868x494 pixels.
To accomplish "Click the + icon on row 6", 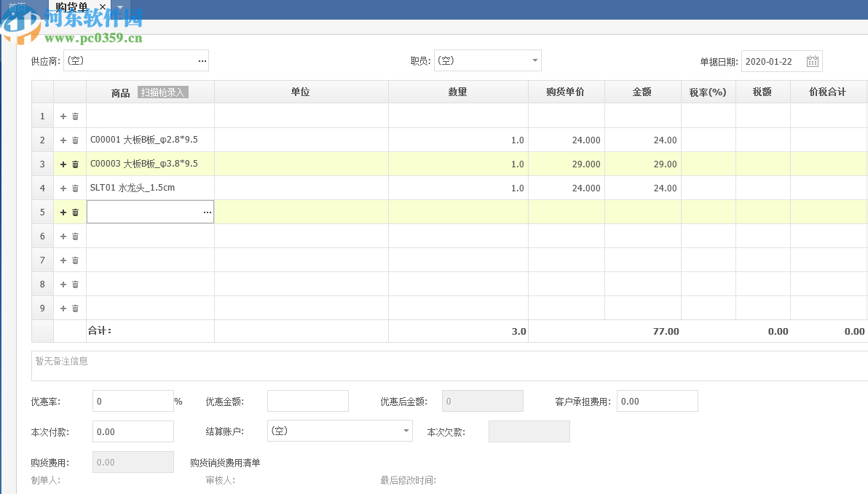I will [63, 236].
